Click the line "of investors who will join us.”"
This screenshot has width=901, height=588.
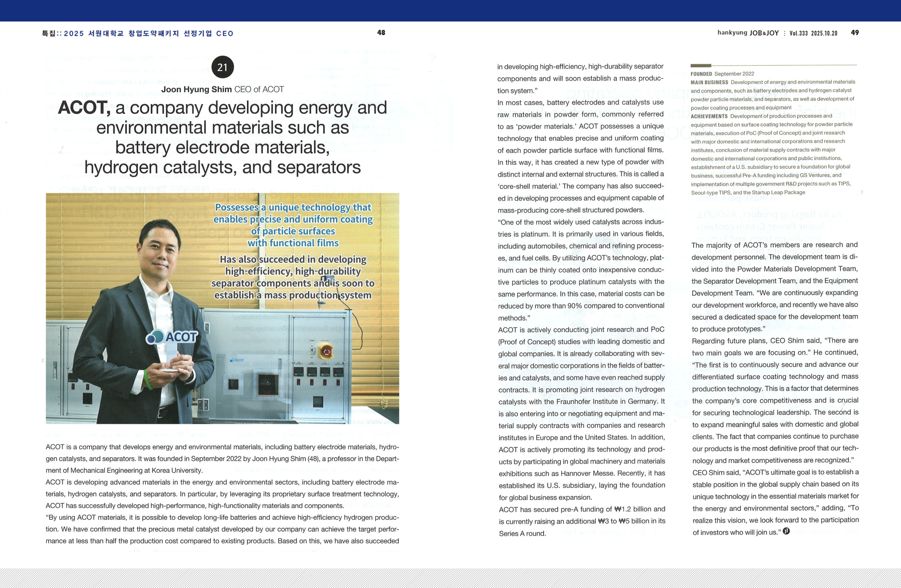737,532
